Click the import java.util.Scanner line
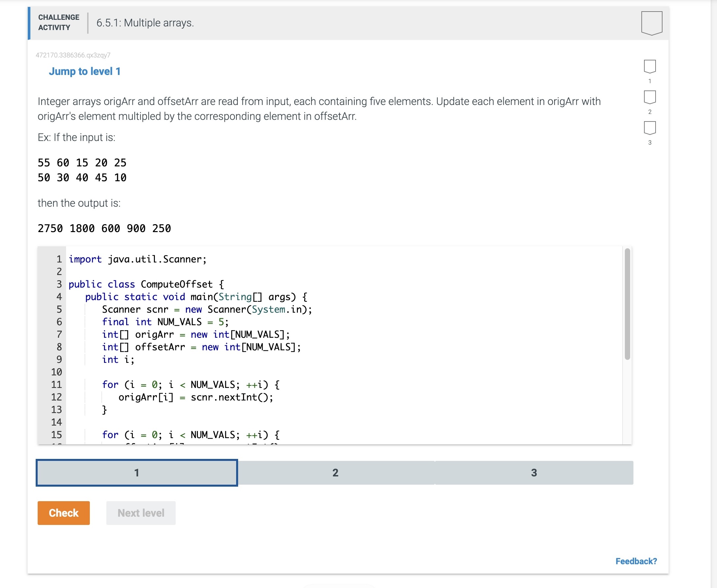Image resolution: width=717 pixels, height=588 pixels. 137,259
